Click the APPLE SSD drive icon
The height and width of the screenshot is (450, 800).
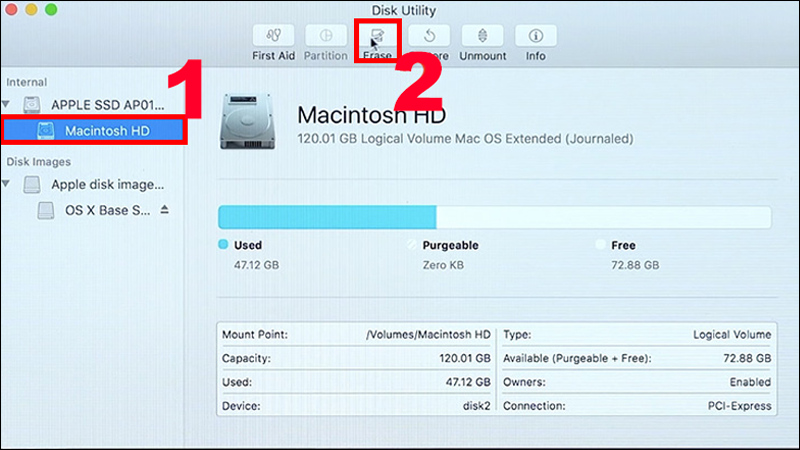click(x=32, y=105)
